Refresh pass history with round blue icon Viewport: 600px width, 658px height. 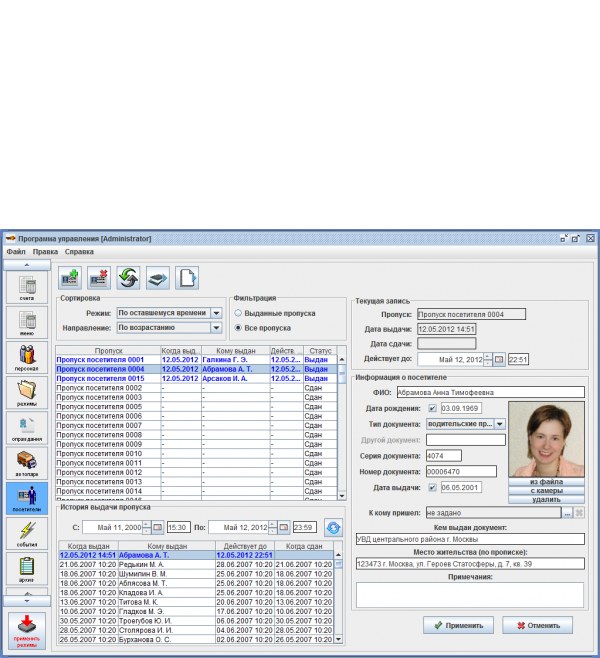(x=332, y=527)
